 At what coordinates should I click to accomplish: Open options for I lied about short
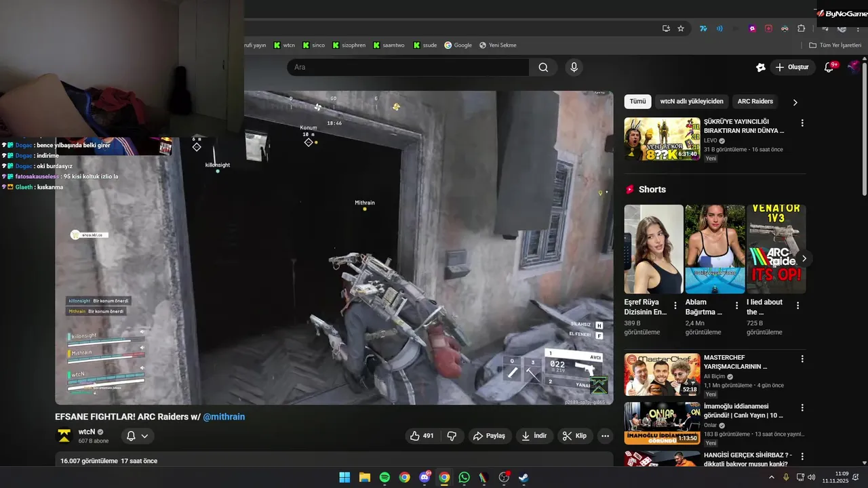[x=797, y=306]
